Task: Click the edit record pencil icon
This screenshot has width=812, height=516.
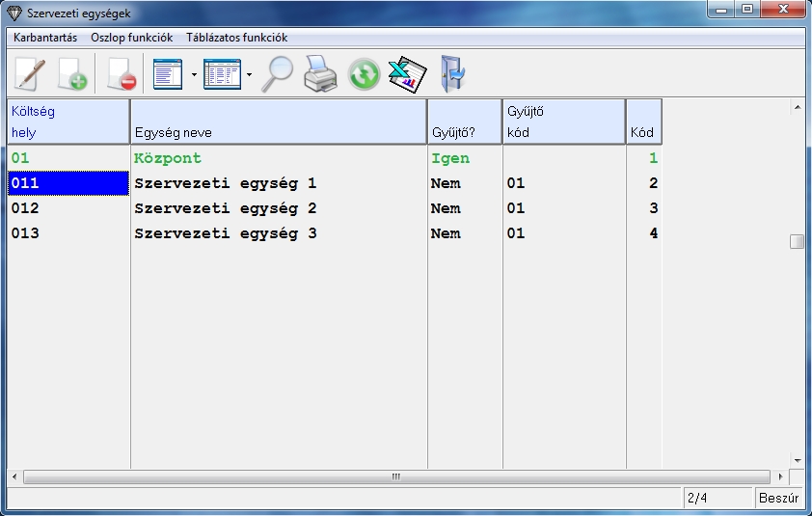Action: point(30,74)
